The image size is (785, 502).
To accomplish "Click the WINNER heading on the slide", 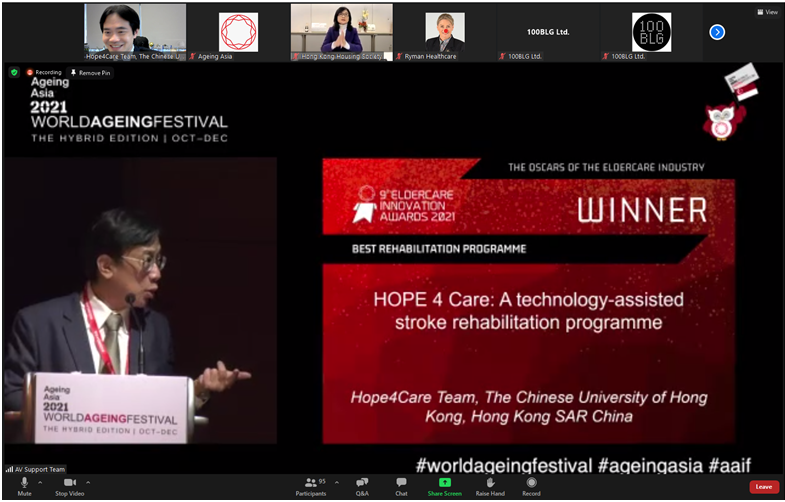I will tap(642, 210).
